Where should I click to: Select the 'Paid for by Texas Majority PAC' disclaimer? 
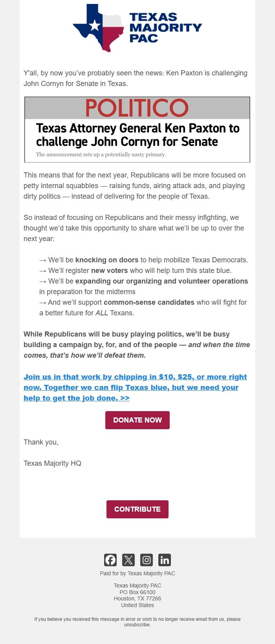137,573
